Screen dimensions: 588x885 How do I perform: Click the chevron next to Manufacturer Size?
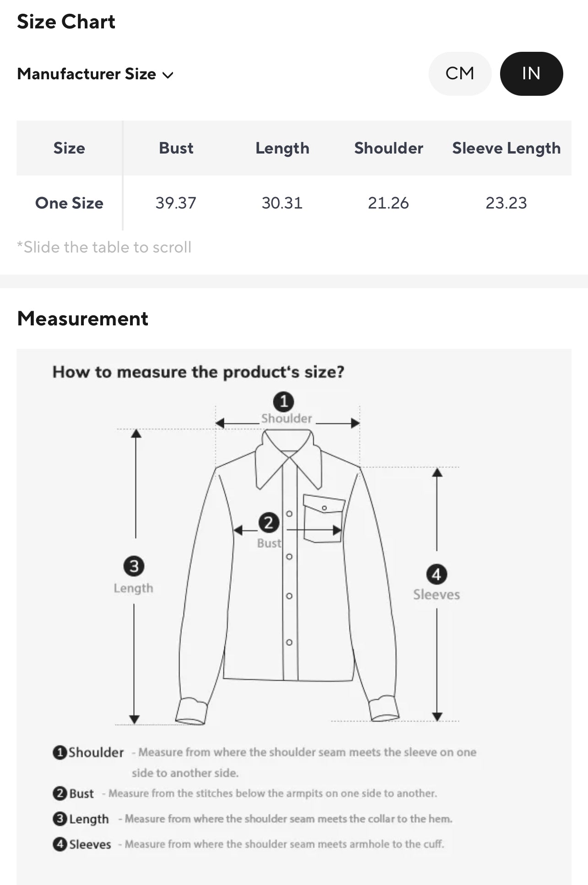[169, 75]
